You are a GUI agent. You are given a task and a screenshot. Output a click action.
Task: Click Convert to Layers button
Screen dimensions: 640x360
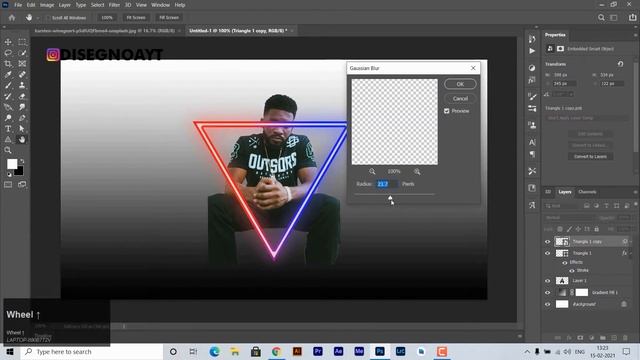click(x=590, y=157)
